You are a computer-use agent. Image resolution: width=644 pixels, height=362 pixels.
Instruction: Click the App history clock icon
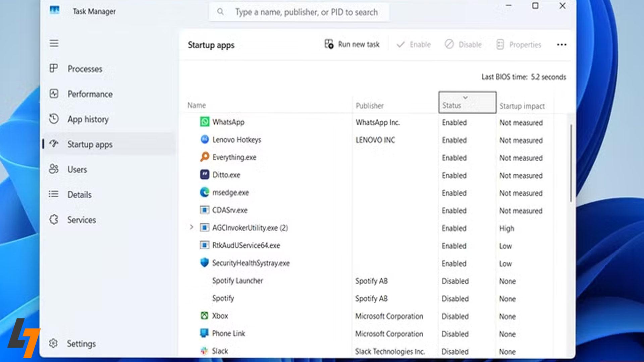(x=54, y=119)
